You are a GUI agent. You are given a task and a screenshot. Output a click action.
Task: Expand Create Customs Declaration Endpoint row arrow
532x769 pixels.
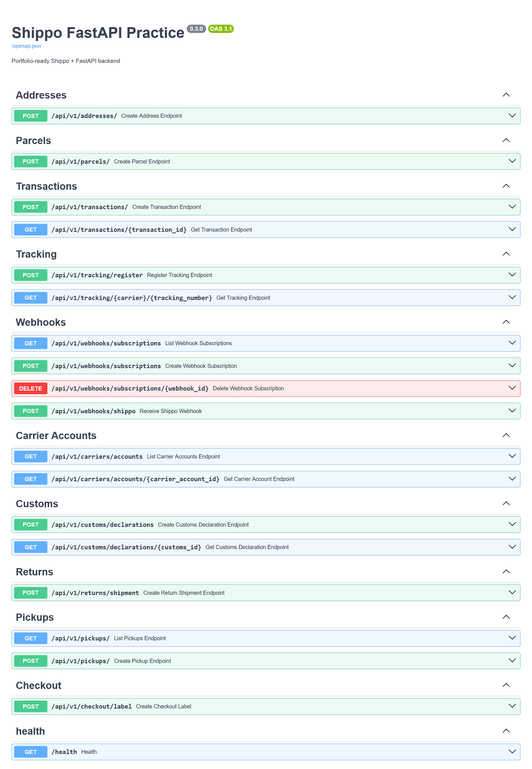(512, 524)
